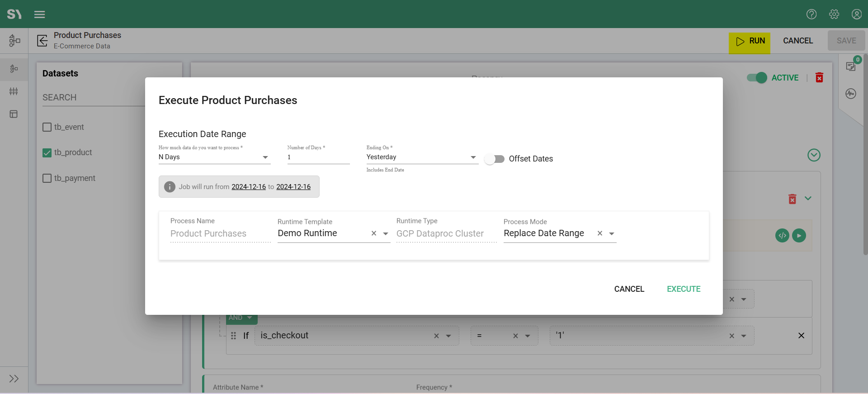868x394 pixels.
Task: Expand the Process Mode dropdown arrow
Action: [612, 234]
